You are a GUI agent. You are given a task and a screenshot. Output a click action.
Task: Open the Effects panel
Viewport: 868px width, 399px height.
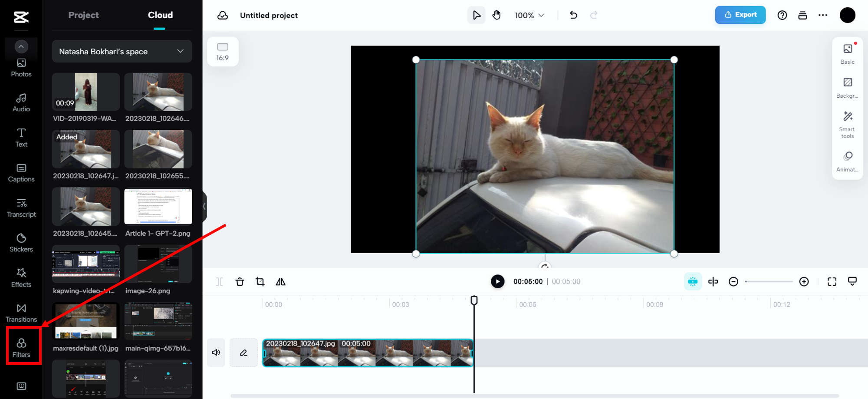(21, 278)
